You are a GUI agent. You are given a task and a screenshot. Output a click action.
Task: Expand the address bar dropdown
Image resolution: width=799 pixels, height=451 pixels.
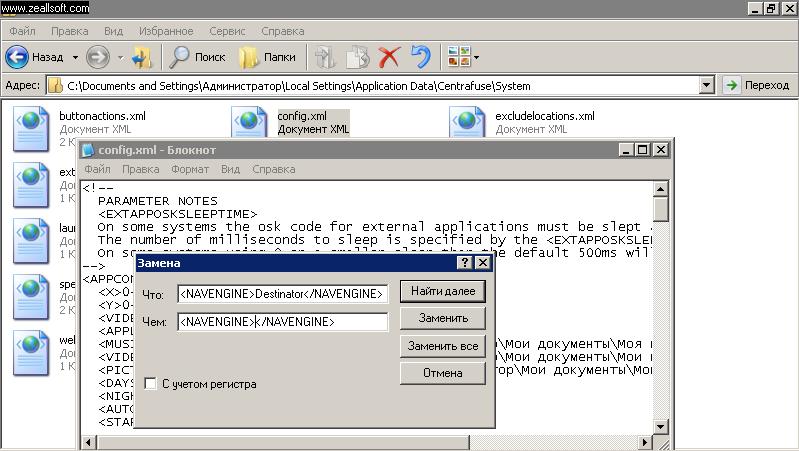(706, 86)
